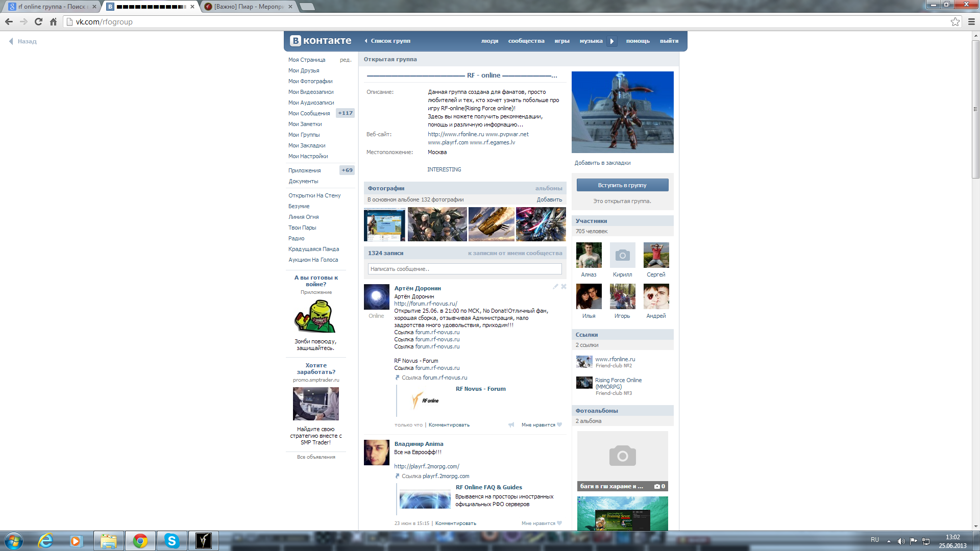Open File Explorer from the taskbar
This screenshot has width=980, height=551.
[x=108, y=541]
